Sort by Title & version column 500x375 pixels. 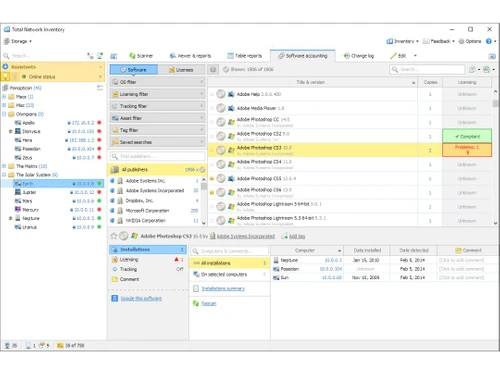click(312, 82)
